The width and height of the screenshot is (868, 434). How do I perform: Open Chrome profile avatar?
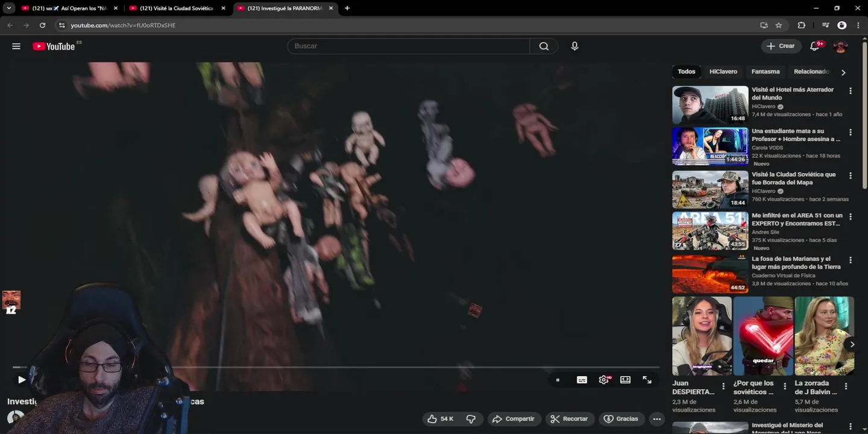point(842,25)
